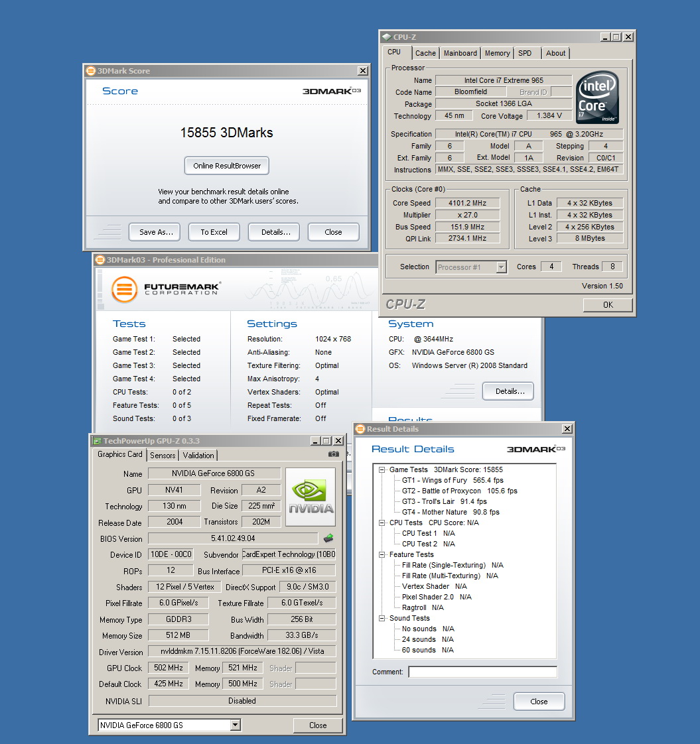Click the BIOS save chip icon in GPU-Z
The width and height of the screenshot is (700, 744).
(328, 538)
